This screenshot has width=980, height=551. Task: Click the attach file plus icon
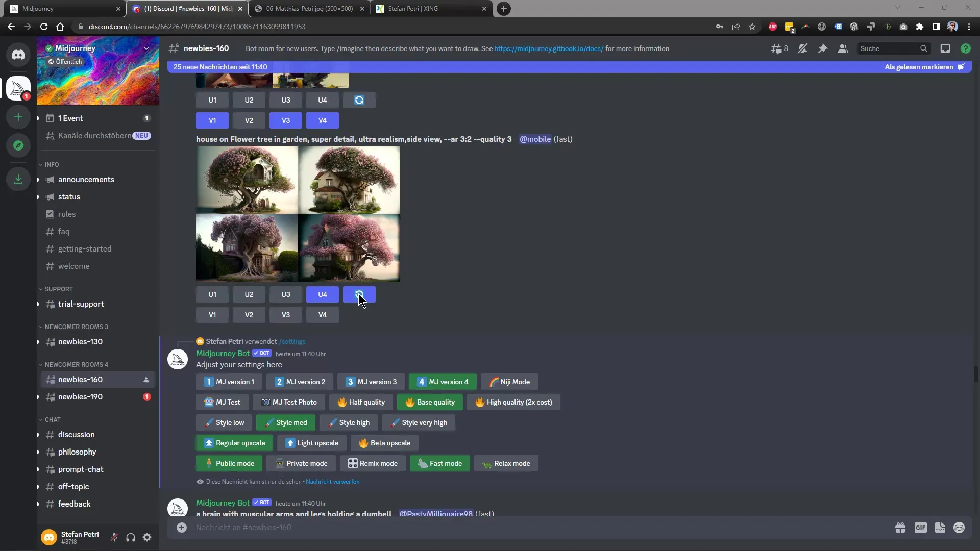(182, 528)
